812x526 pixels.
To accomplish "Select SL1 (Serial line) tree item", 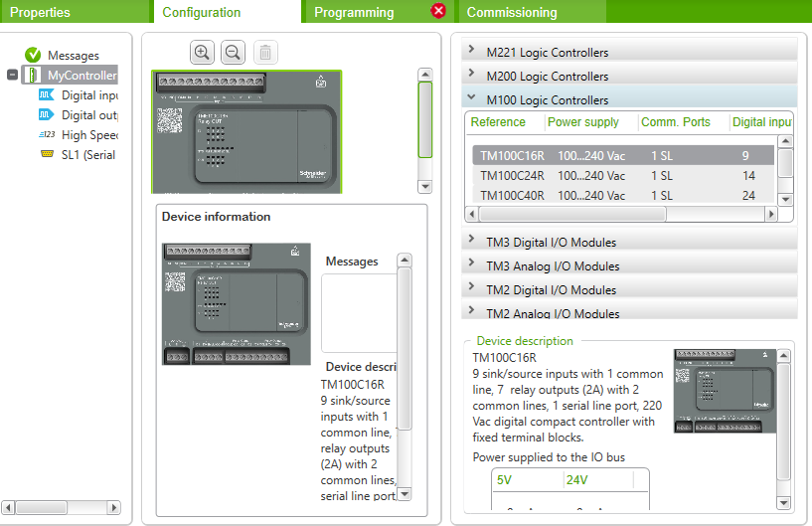I will [x=88, y=154].
